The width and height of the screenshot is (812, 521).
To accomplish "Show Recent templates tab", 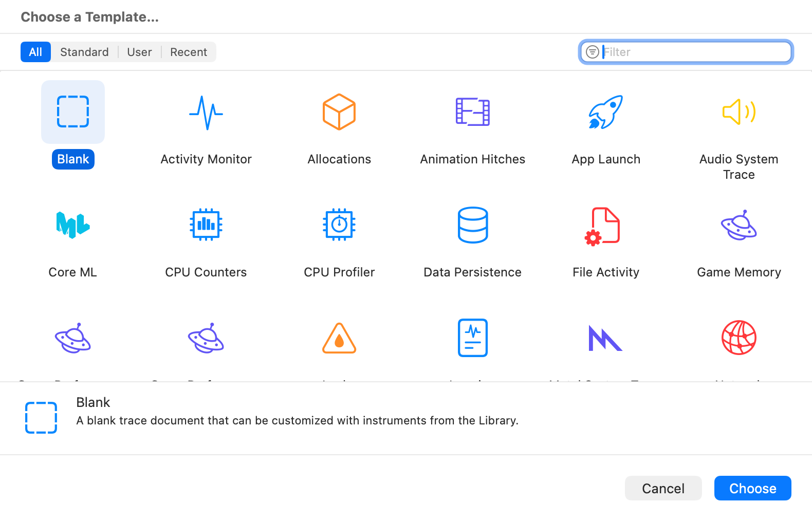I will click(x=189, y=52).
